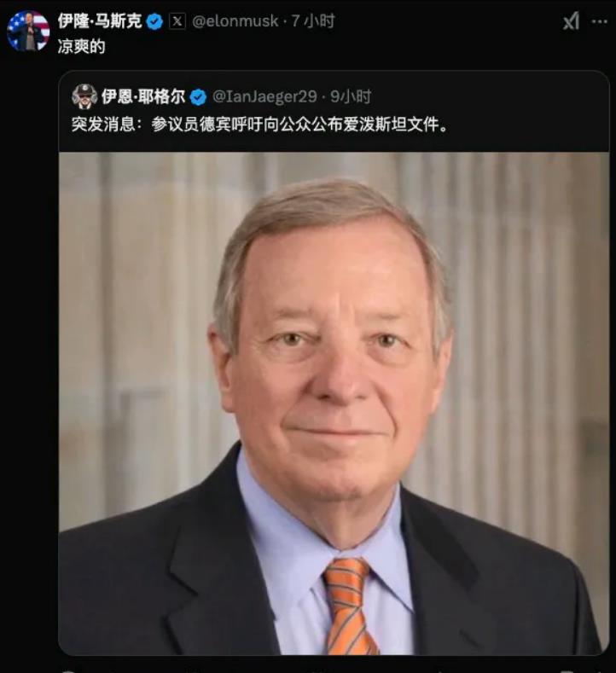
Task: Click Elon Musk's flag profile avatar
Action: (x=28, y=31)
